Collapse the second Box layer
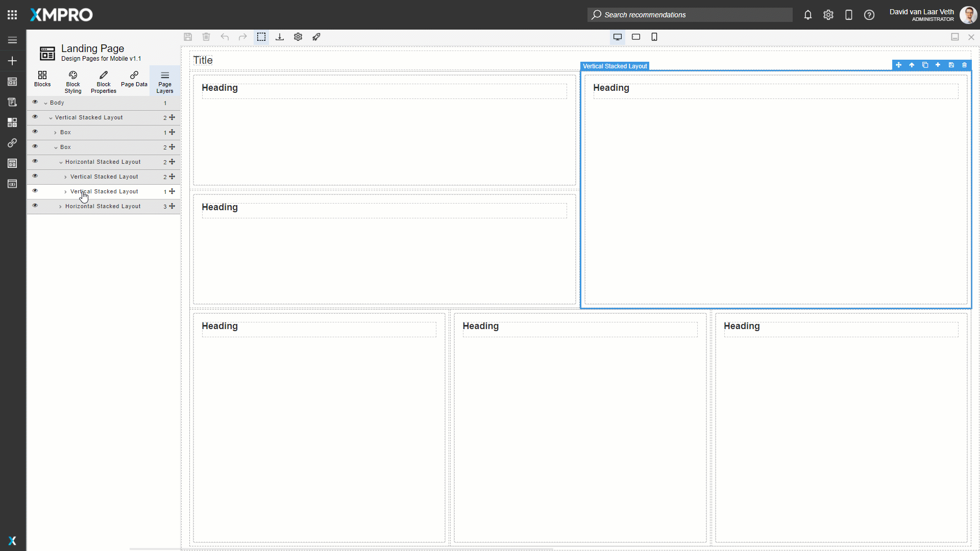The width and height of the screenshot is (980, 551). pos(56,147)
